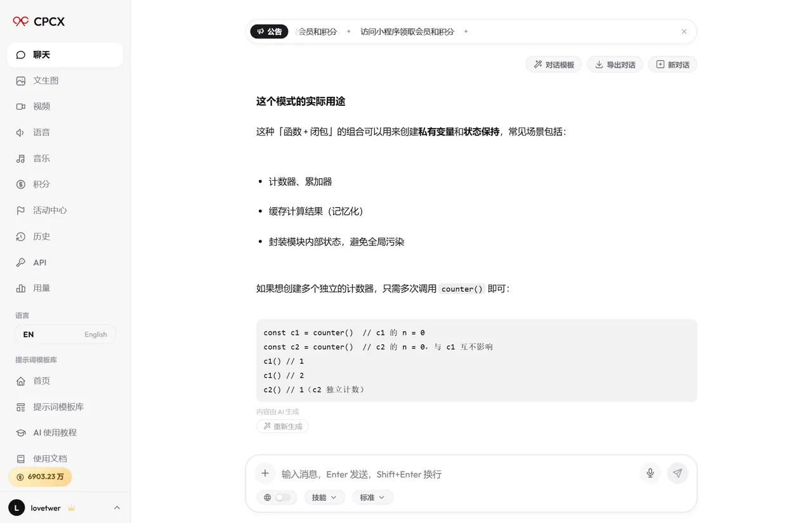The image size is (812, 523).
Task: Focus the 输入消息 message input field
Action: [457, 474]
